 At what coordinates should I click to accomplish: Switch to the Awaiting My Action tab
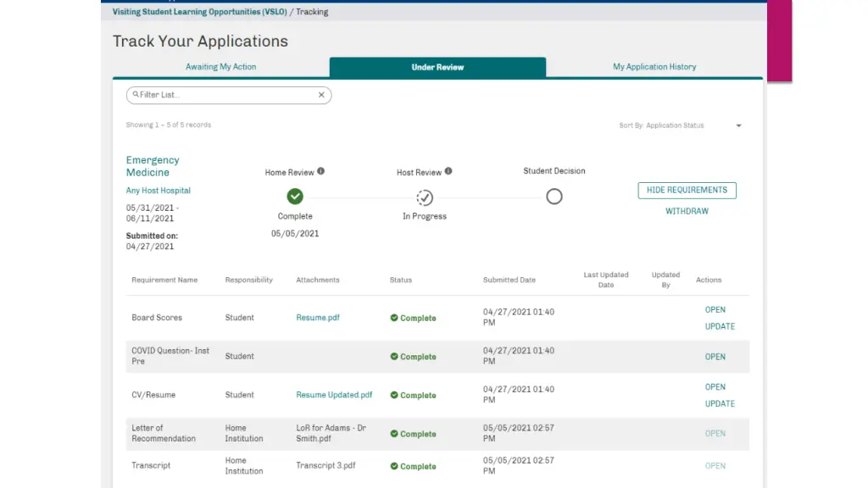pos(221,67)
